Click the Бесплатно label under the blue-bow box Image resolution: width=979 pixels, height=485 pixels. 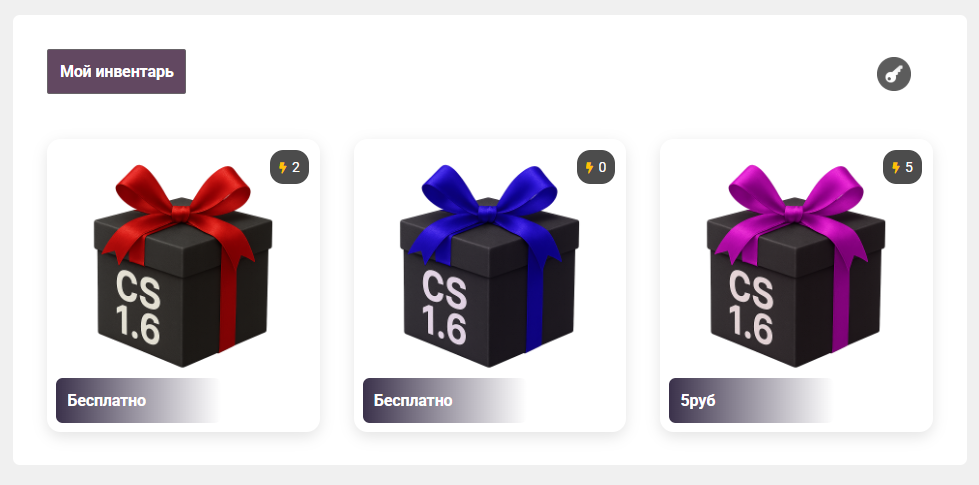click(413, 400)
